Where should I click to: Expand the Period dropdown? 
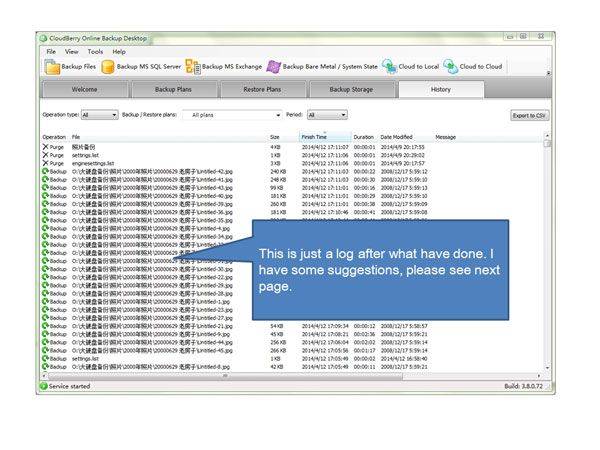(x=327, y=115)
